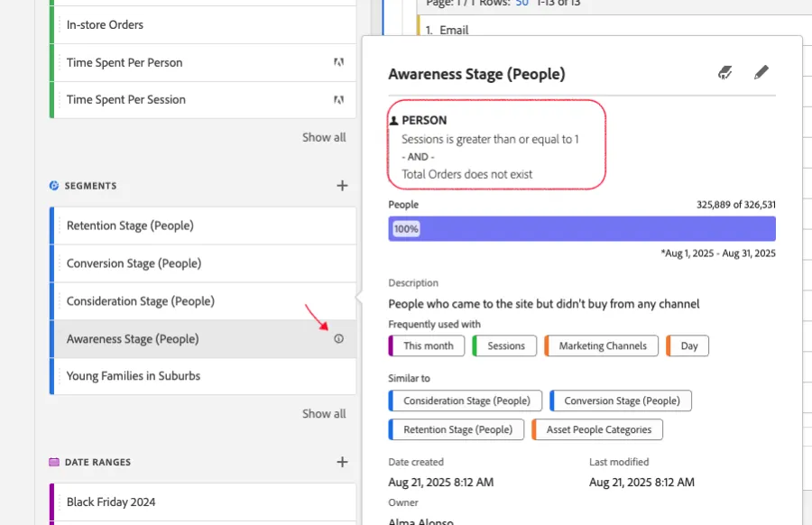
Task: Select the Time Spent Per Person metric
Action: pos(203,62)
